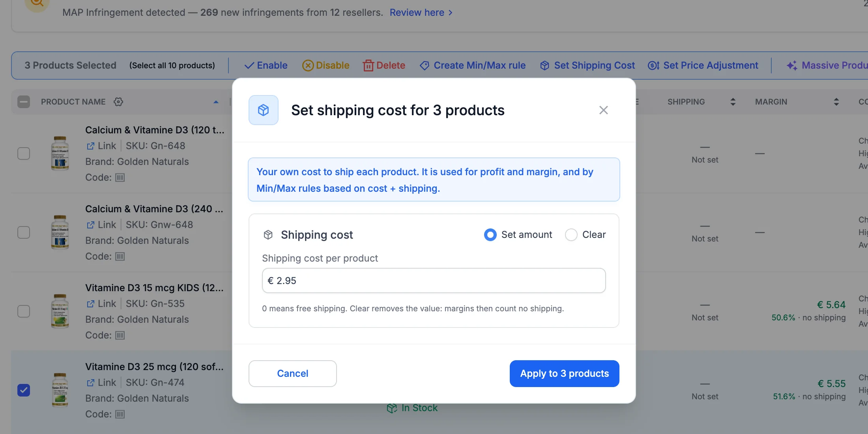The image size is (868, 434).
Task: Click the Delete bulk action
Action: pyautogui.click(x=384, y=65)
